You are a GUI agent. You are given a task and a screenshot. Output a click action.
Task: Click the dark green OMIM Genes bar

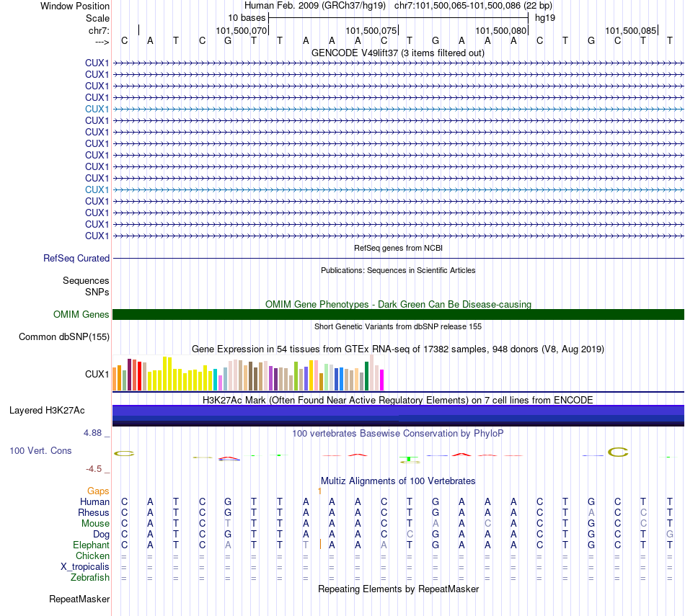[x=398, y=314]
